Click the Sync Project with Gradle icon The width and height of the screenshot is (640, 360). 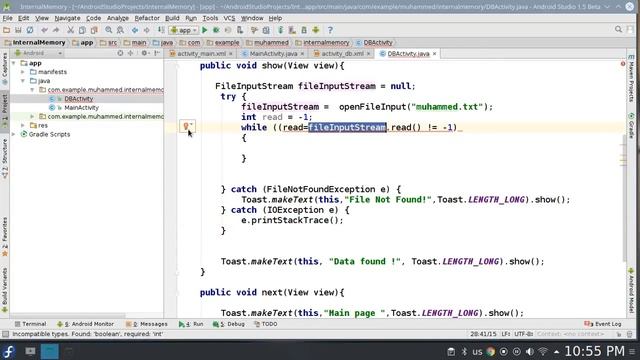(x=280, y=30)
